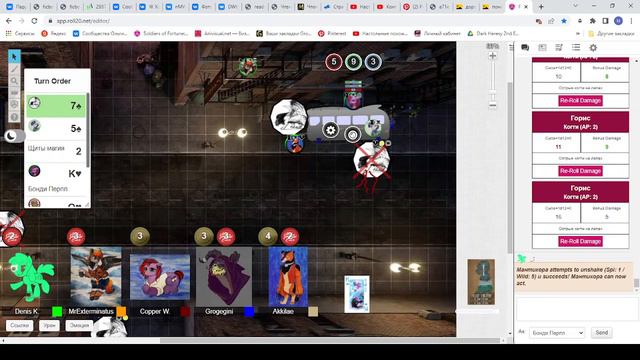
Task: Select the white beast token left of bus
Action: point(288,117)
